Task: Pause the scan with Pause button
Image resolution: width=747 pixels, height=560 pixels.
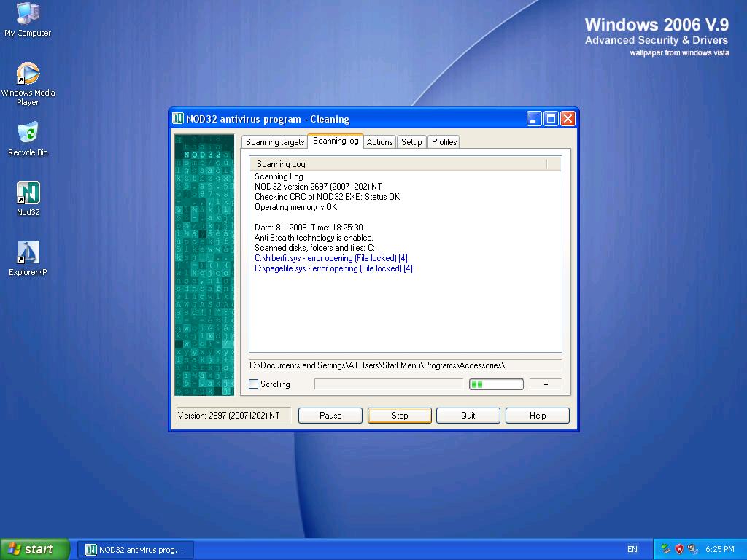Action: 330,415
